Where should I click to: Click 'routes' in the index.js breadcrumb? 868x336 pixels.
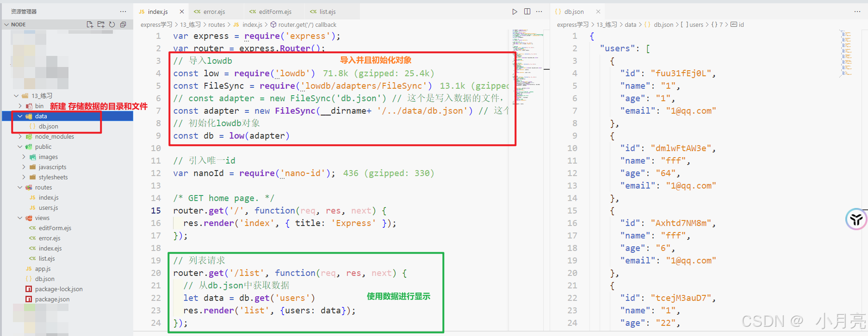coord(217,24)
